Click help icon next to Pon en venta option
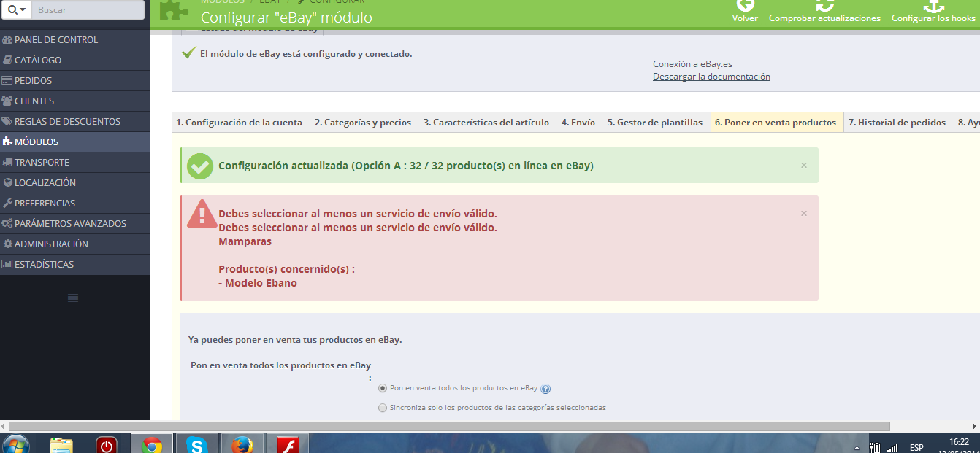Viewport: 980px width, 453px height. 545,389
